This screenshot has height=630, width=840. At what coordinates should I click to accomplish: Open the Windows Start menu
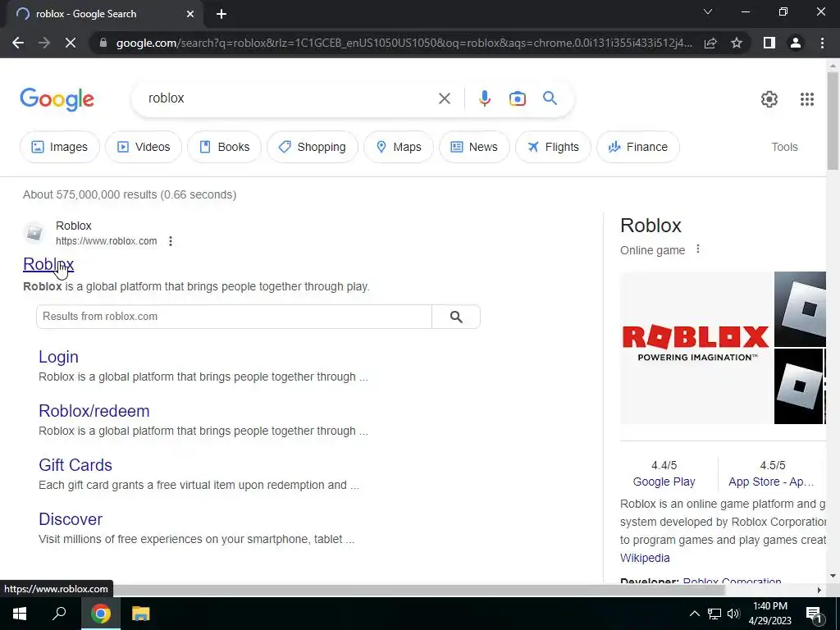tap(20, 614)
